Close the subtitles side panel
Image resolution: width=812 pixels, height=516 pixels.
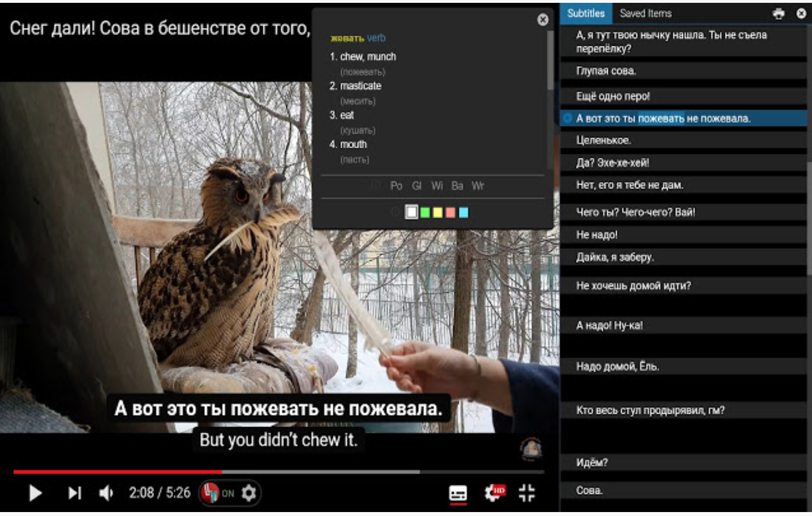click(801, 14)
